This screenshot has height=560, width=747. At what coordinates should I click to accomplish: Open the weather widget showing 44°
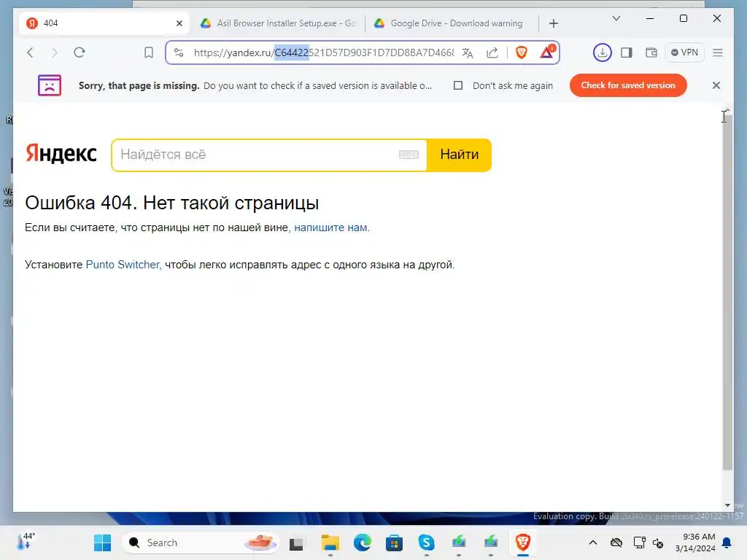coord(25,542)
